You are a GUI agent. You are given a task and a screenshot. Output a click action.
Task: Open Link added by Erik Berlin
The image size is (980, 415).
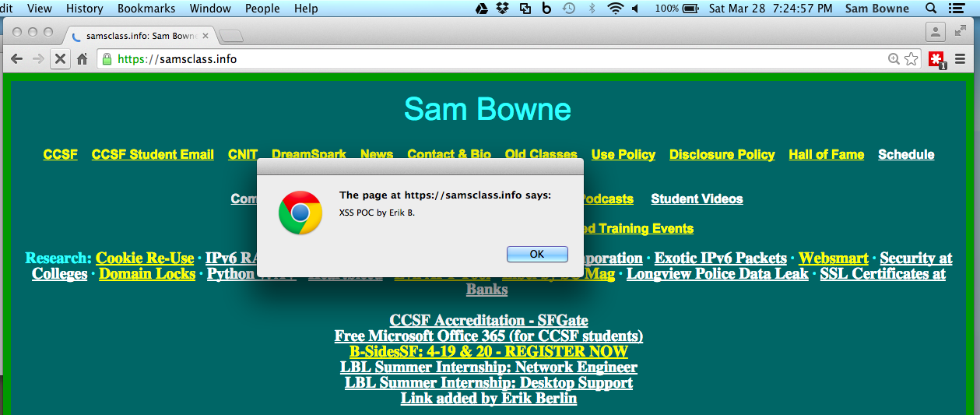point(489,398)
